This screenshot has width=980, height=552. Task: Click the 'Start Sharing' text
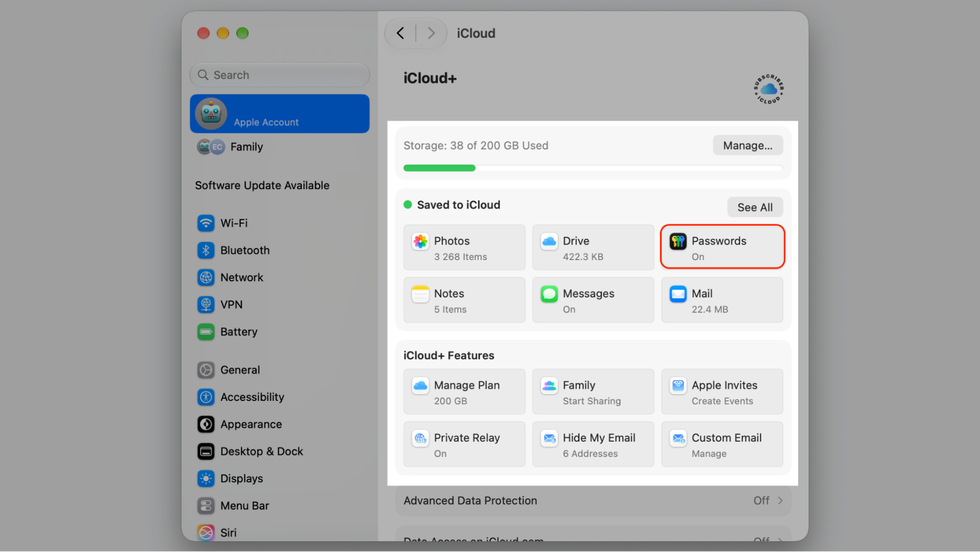click(x=592, y=401)
